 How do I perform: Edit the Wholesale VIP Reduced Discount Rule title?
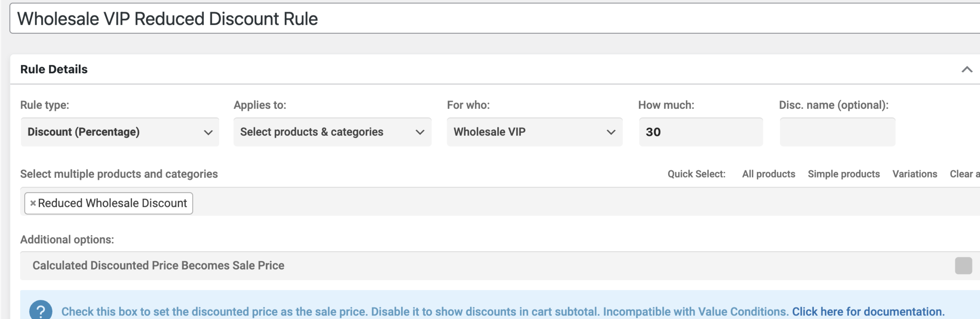point(494,19)
